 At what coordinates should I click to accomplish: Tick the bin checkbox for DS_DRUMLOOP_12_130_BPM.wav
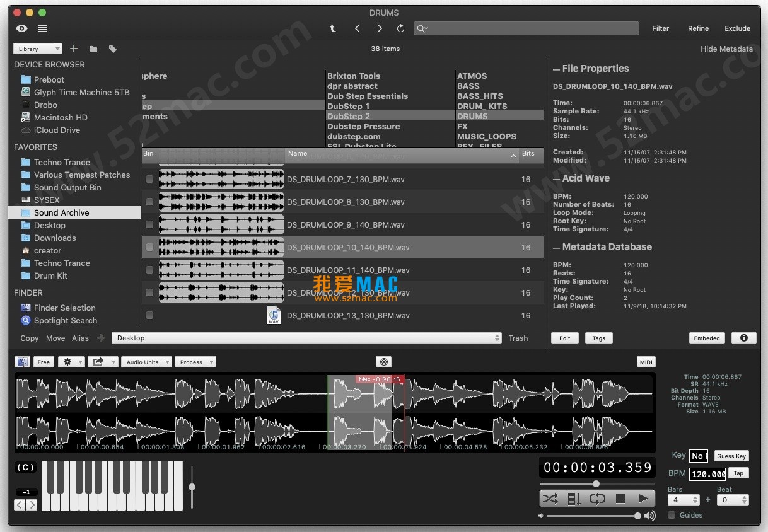click(x=149, y=293)
